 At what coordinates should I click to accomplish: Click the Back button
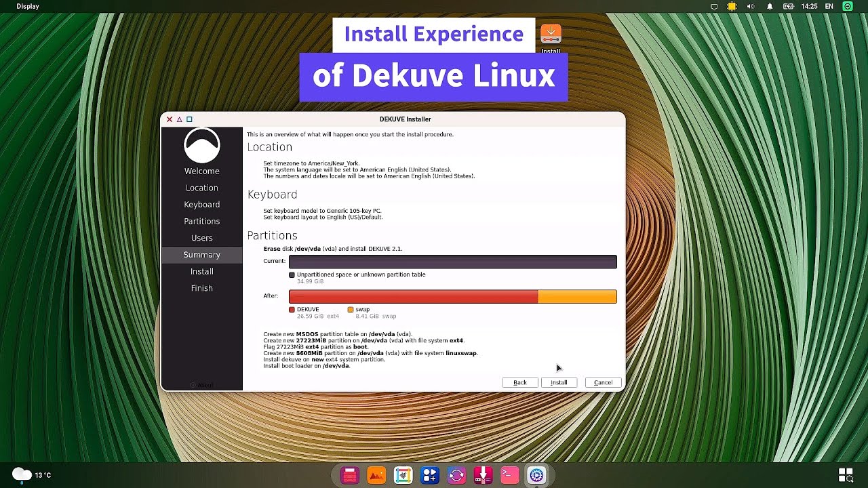(520, 382)
